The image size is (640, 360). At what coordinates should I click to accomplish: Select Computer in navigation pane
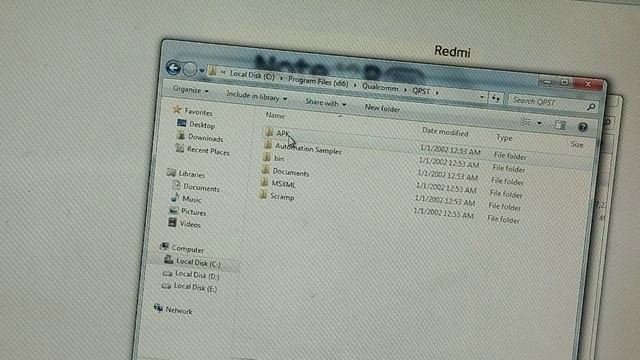click(182, 248)
